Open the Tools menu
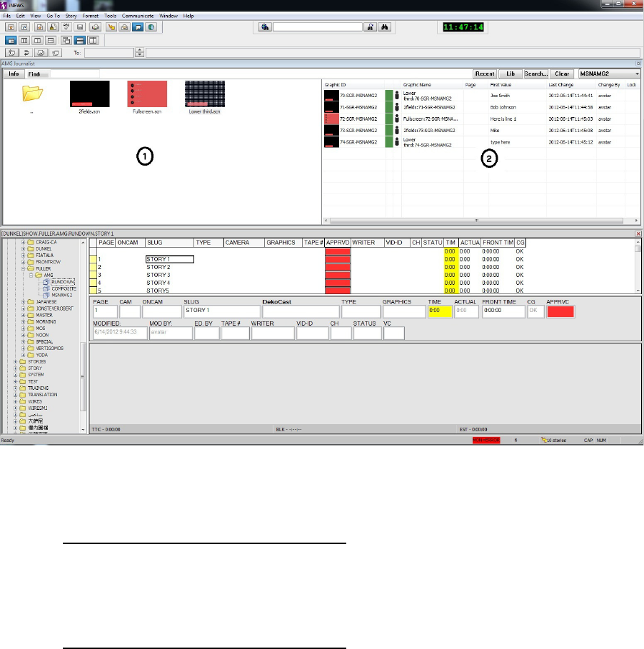This screenshot has height=649, width=644. point(110,16)
